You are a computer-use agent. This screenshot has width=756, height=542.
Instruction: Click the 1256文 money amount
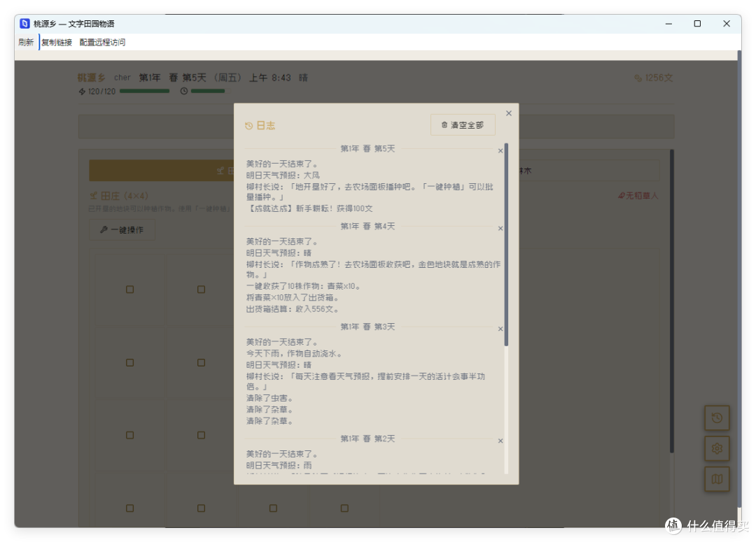tap(659, 78)
